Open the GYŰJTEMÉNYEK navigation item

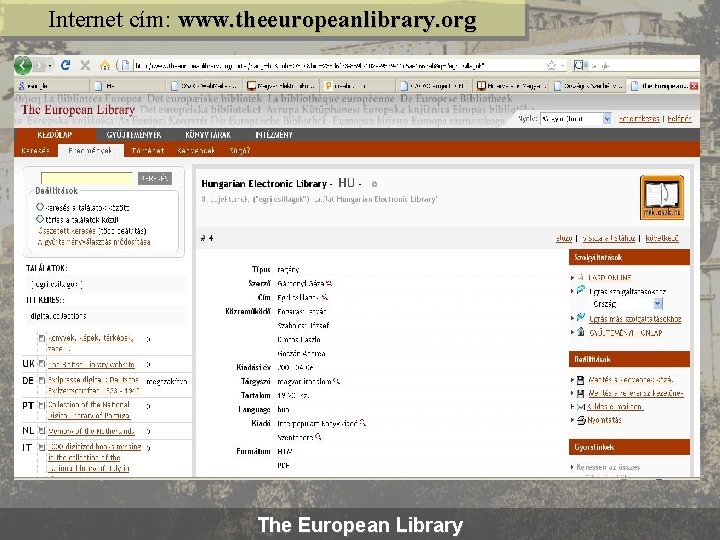point(134,135)
